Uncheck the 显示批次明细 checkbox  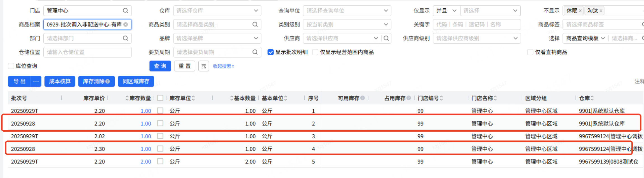pyautogui.click(x=271, y=52)
